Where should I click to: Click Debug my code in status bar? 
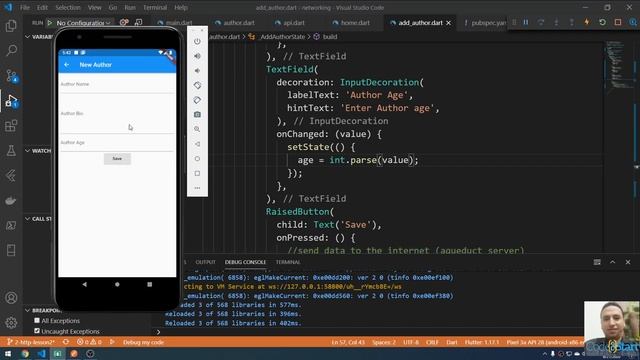pos(143,342)
